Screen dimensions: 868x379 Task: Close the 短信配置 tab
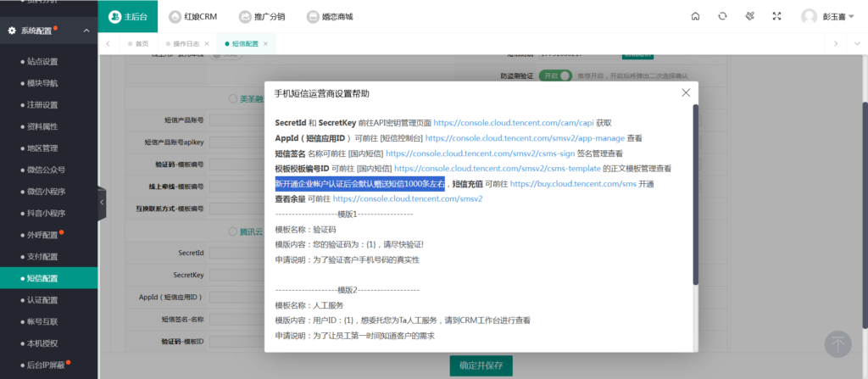point(265,44)
